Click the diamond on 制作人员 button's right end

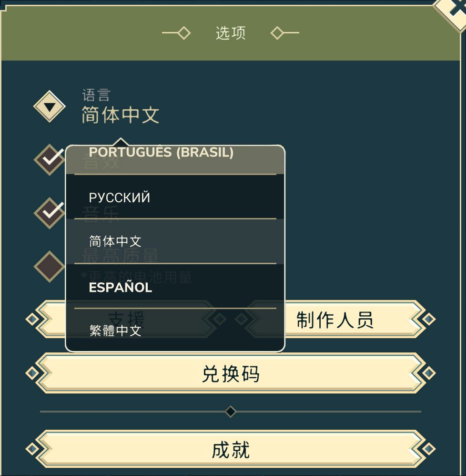429,319
